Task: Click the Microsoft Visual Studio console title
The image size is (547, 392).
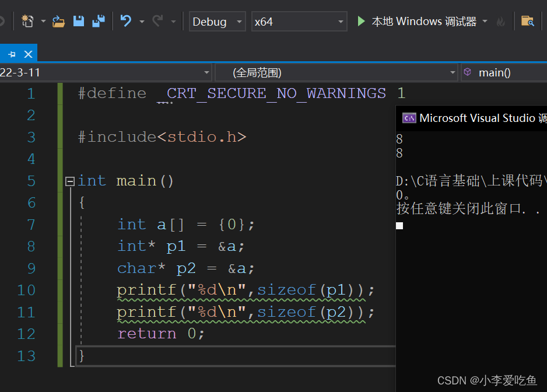Action: 483,118
